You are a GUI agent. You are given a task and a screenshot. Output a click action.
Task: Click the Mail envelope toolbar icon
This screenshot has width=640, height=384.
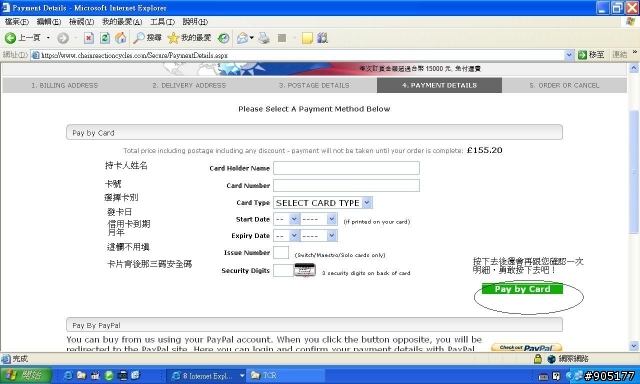tap(242, 38)
